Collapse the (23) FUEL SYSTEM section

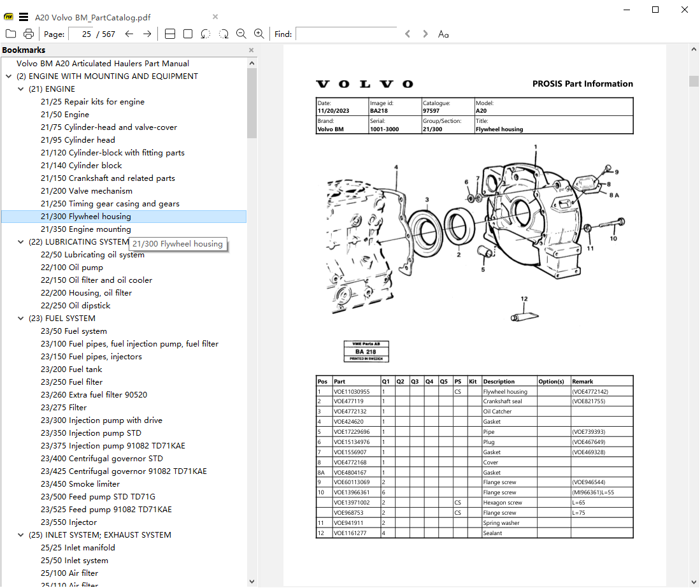20,319
